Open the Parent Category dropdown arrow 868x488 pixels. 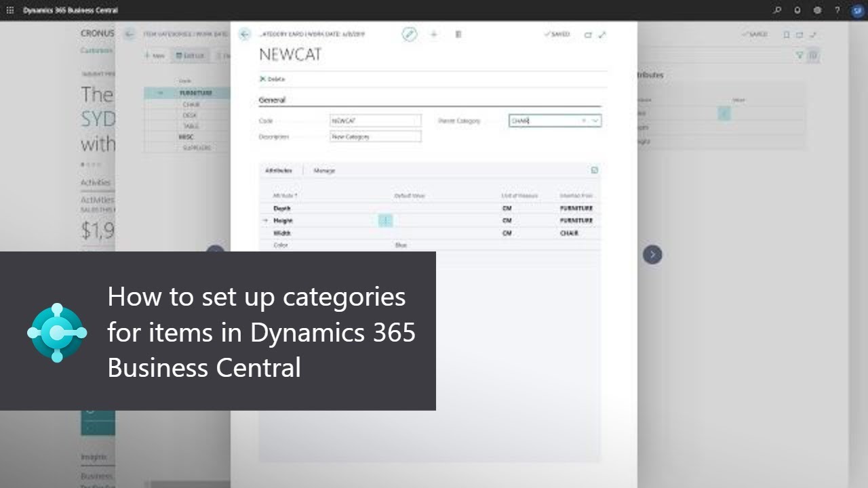[x=595, y=121]
